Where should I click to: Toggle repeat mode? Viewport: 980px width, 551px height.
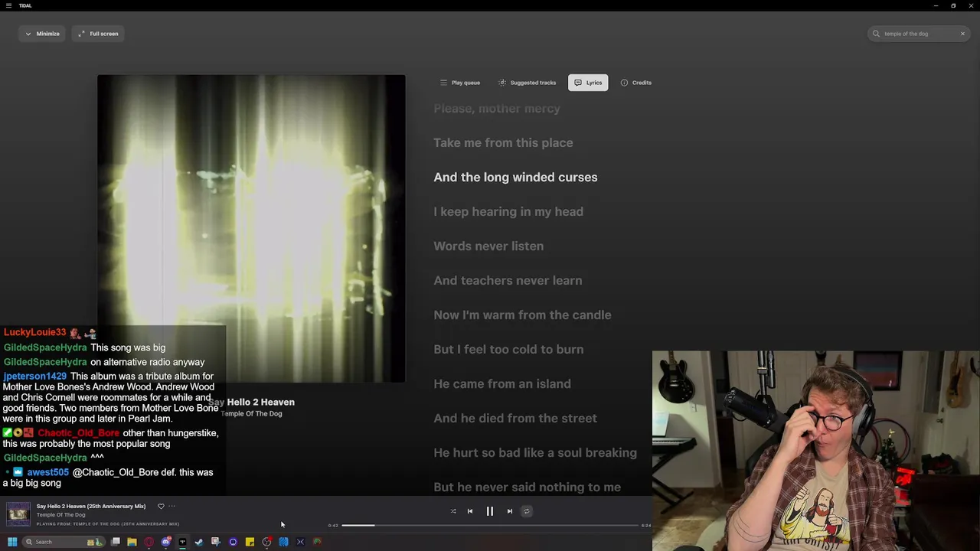[x=527, y=511]
